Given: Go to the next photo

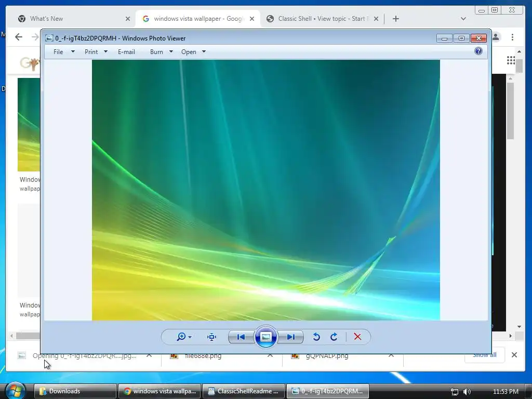Looking at the screenshot, I should 290,337.
